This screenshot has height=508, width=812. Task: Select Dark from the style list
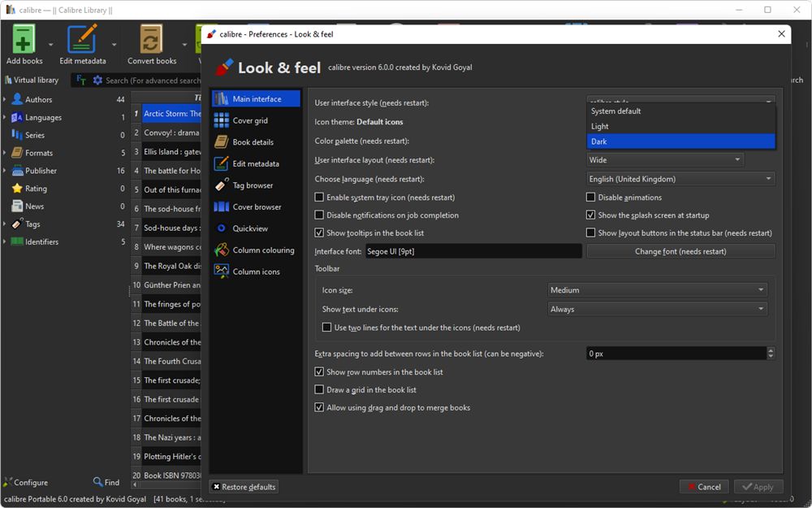(x=680, y=141)
